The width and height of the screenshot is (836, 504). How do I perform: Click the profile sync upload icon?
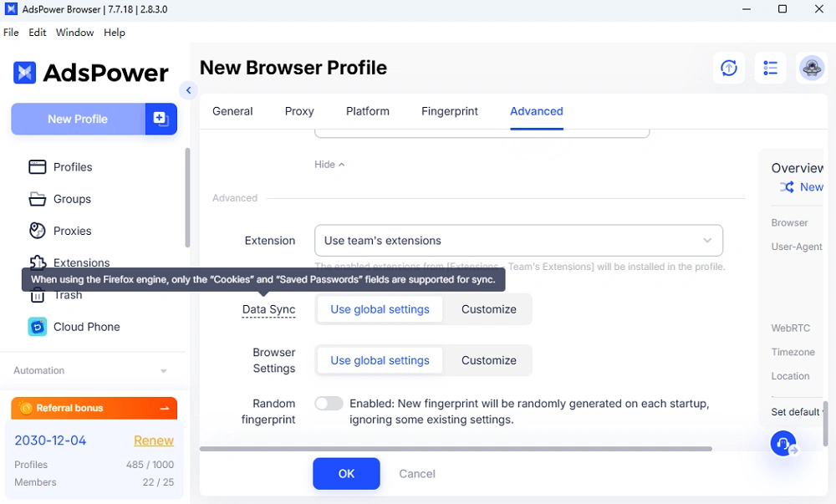coord(728,68)
